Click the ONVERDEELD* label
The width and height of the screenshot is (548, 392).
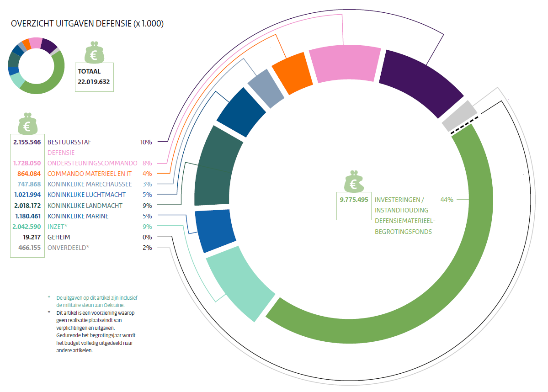point(69,248)
